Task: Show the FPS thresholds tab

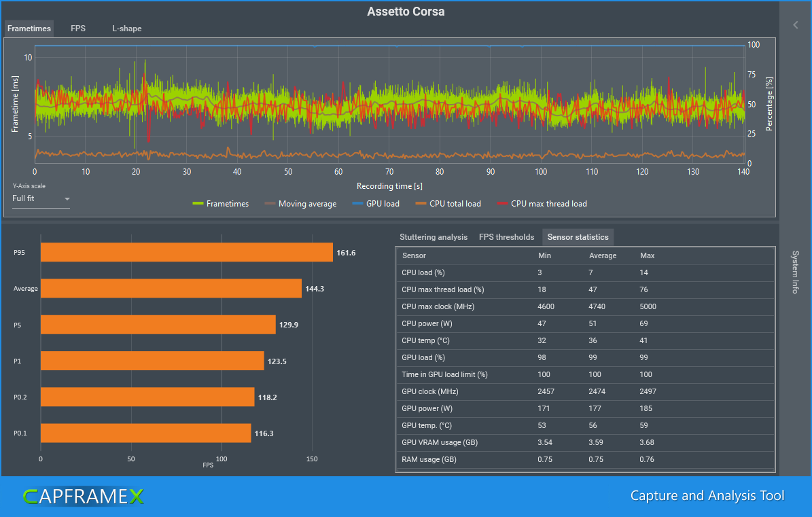Action: point(506,237)
